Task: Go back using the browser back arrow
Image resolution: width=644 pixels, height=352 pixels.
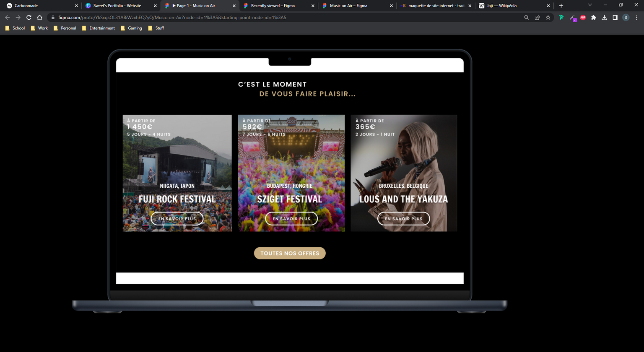Action: click(7, 18)
